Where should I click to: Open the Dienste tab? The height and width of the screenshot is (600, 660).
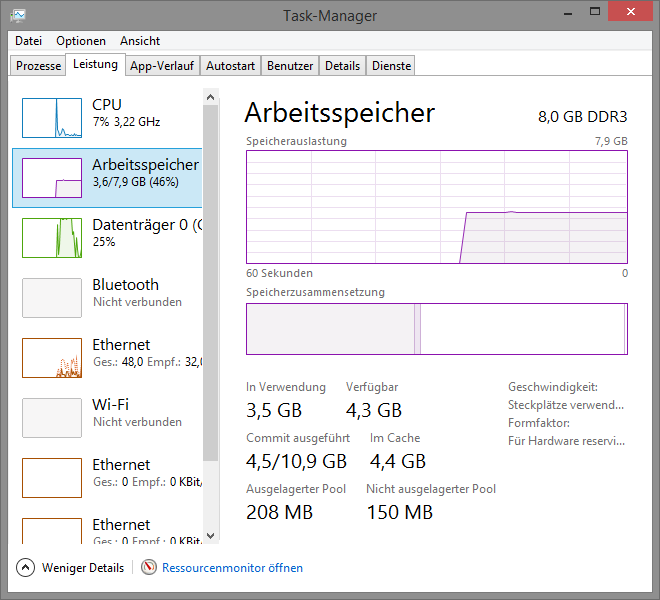(391, 66)
